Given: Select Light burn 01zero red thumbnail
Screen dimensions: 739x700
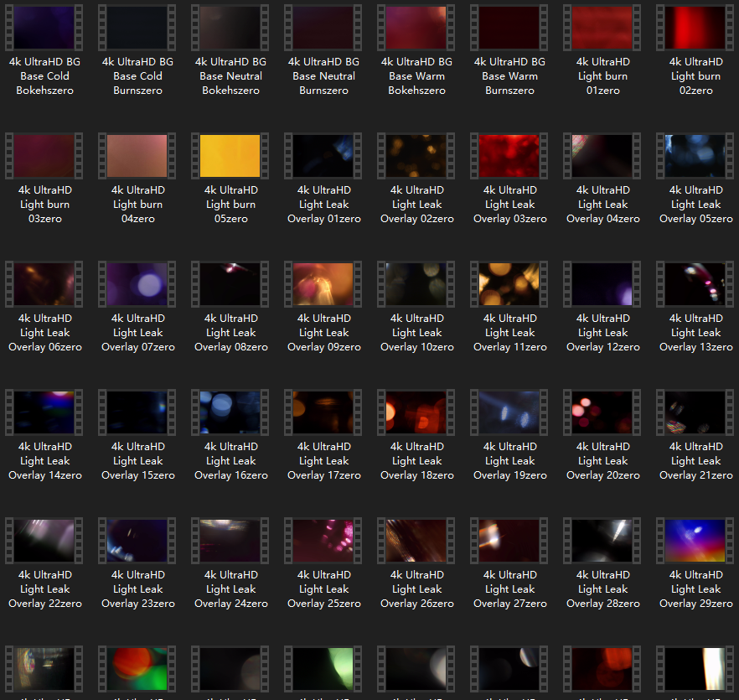Looking at the screenshot, I should [x=602, y=28].
